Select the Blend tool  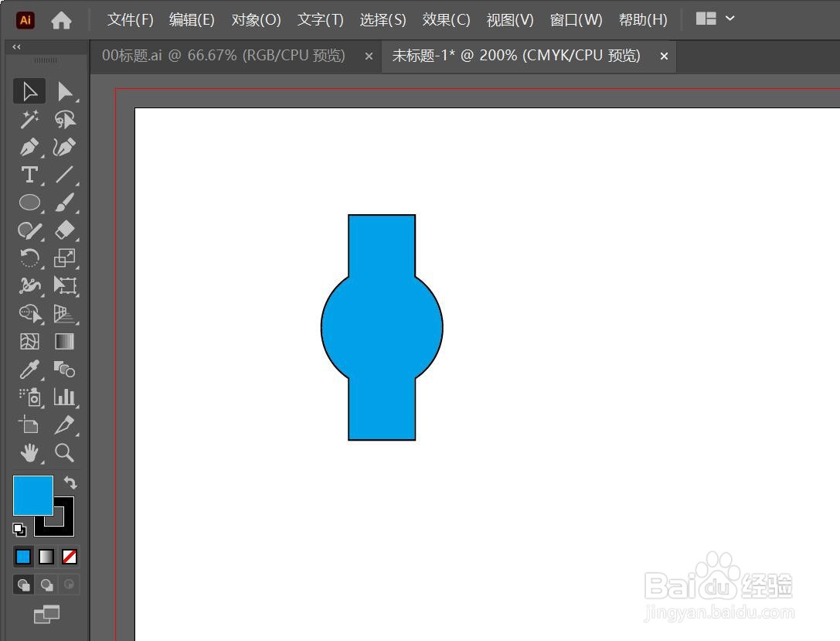(x=65, y=370)
